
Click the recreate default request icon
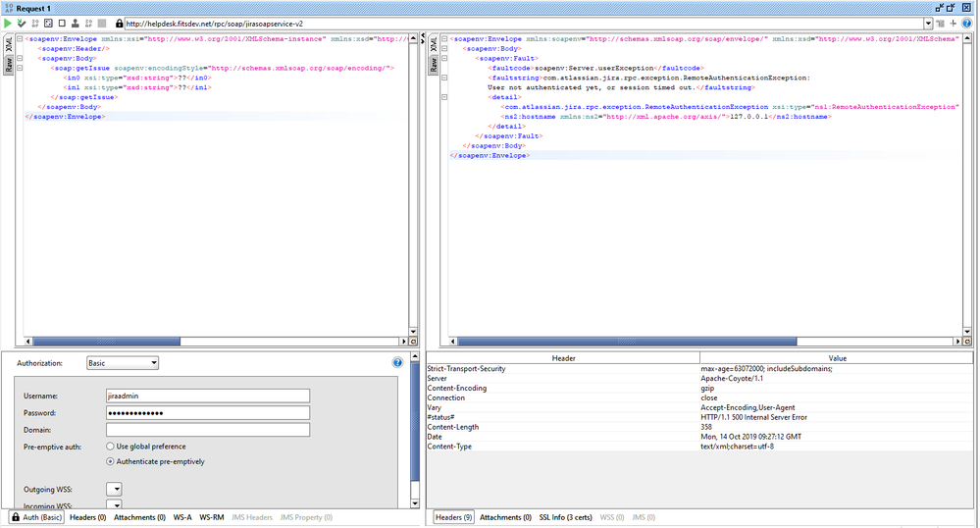(48, 24)
